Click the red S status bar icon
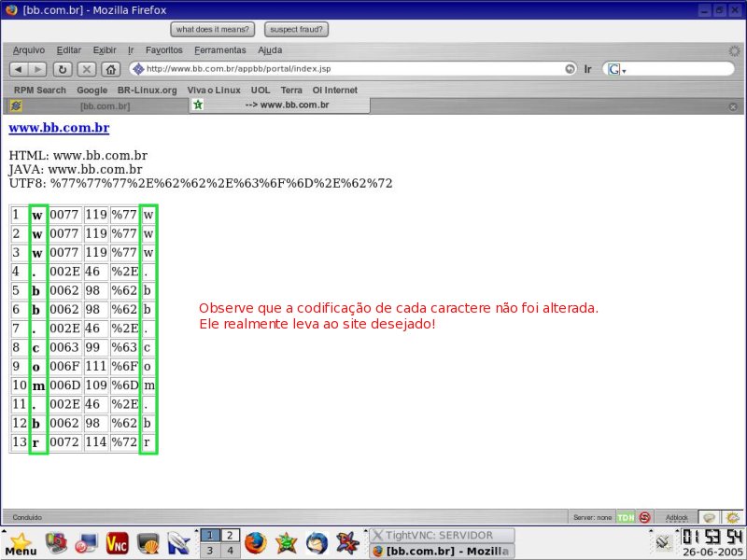 point(644,517)
